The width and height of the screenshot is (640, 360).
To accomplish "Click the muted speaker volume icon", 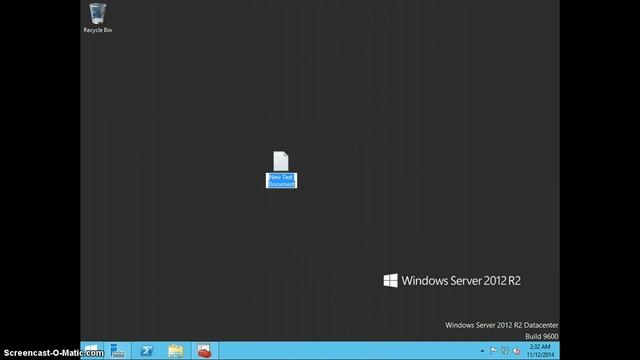I will pyautogui.click(x=516, y=351).
